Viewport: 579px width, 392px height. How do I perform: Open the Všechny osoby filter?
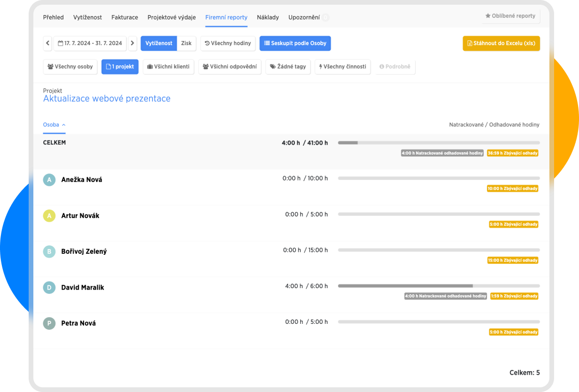70,67
